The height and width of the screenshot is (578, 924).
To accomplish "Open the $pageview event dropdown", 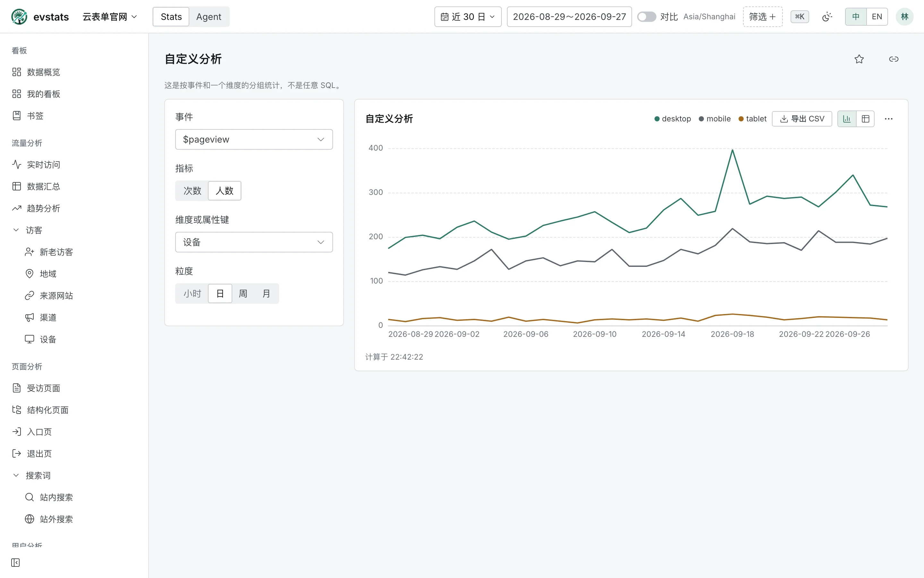I will (254, 140).
